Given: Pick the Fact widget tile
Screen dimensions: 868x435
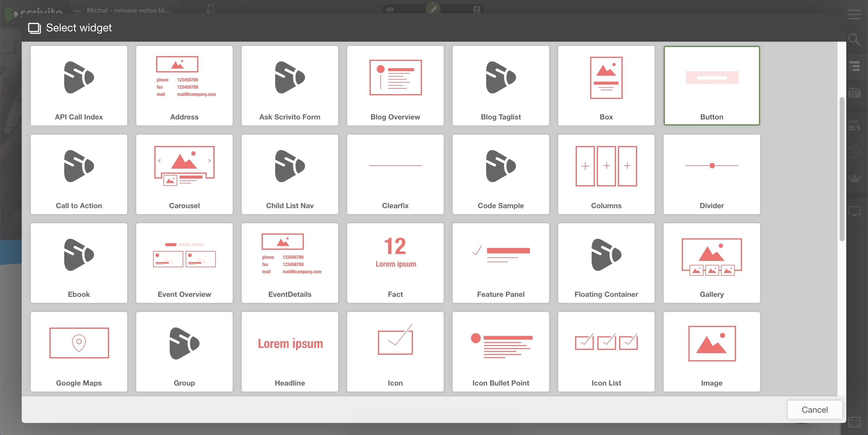Looking at the screenshot, I should click(x=395, y=263).
